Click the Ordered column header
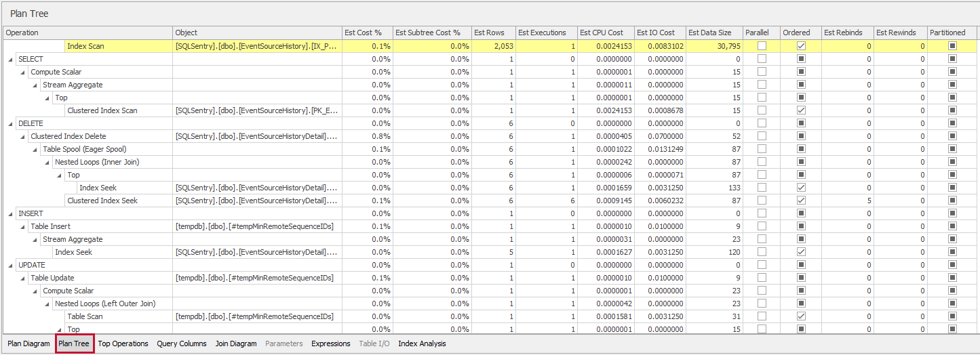The height and width of the screenshot is (355, 980). coord(800,33)
